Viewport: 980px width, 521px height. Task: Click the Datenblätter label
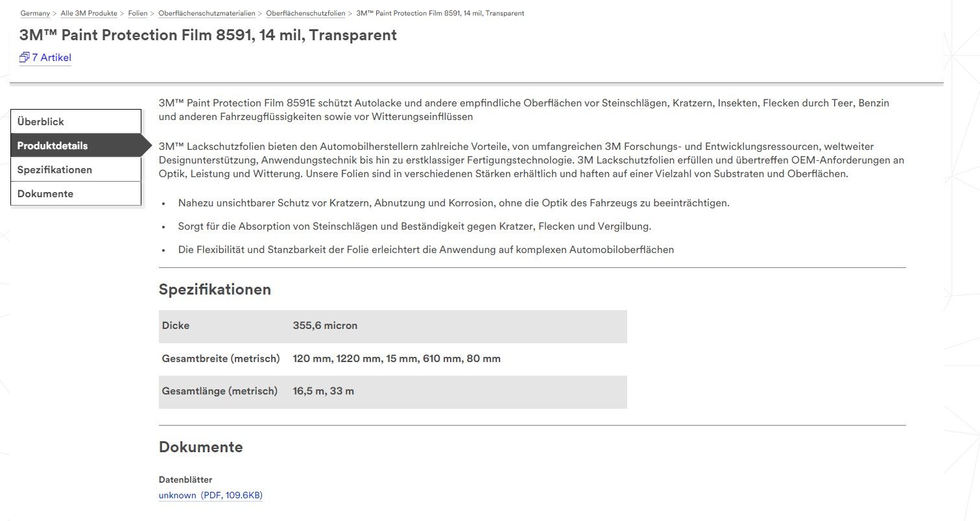[185, 479]
